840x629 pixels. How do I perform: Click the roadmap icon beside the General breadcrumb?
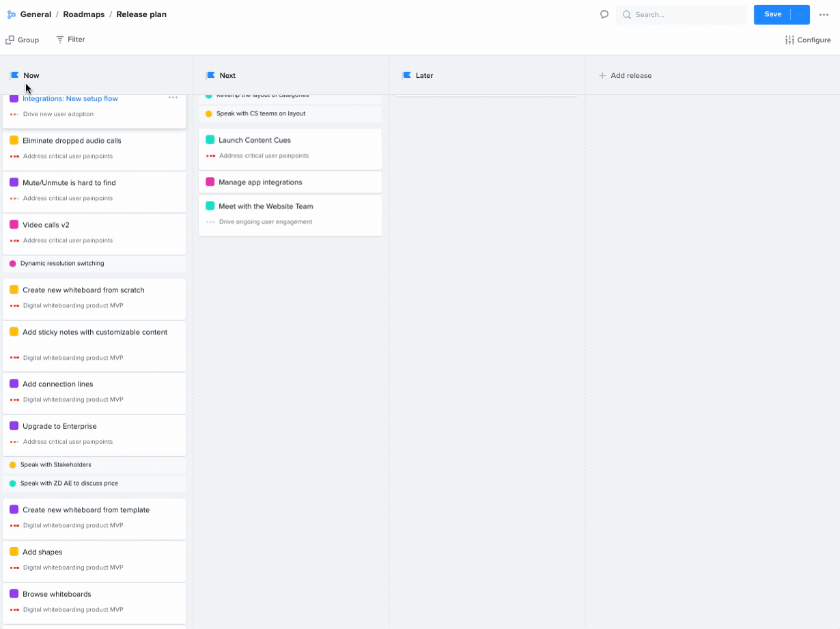click(12, 14)
